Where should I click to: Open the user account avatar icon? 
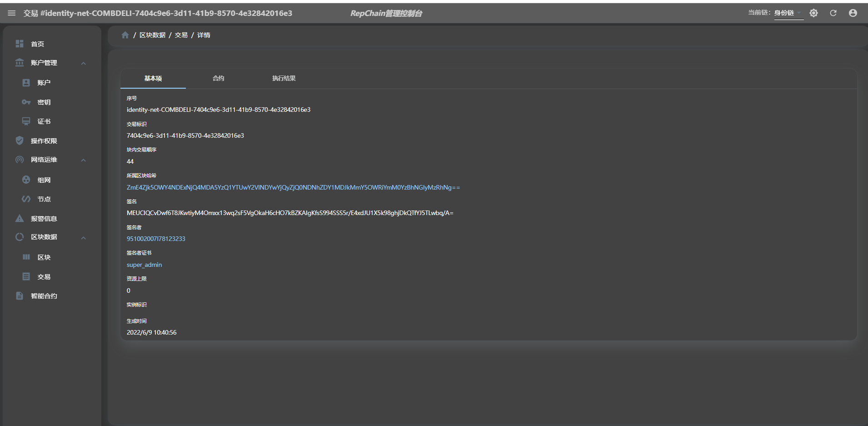[x=853, y=13]
